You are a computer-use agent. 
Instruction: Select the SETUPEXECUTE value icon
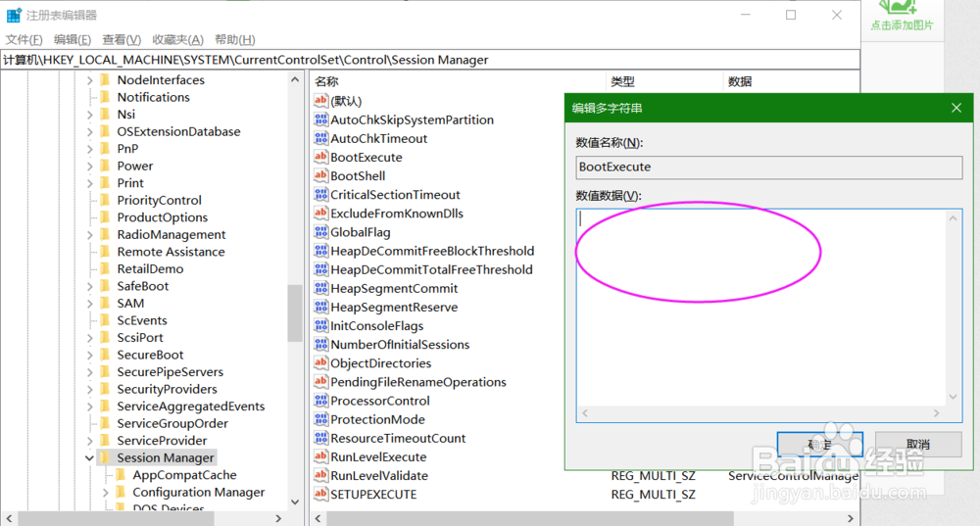(320, 494)
